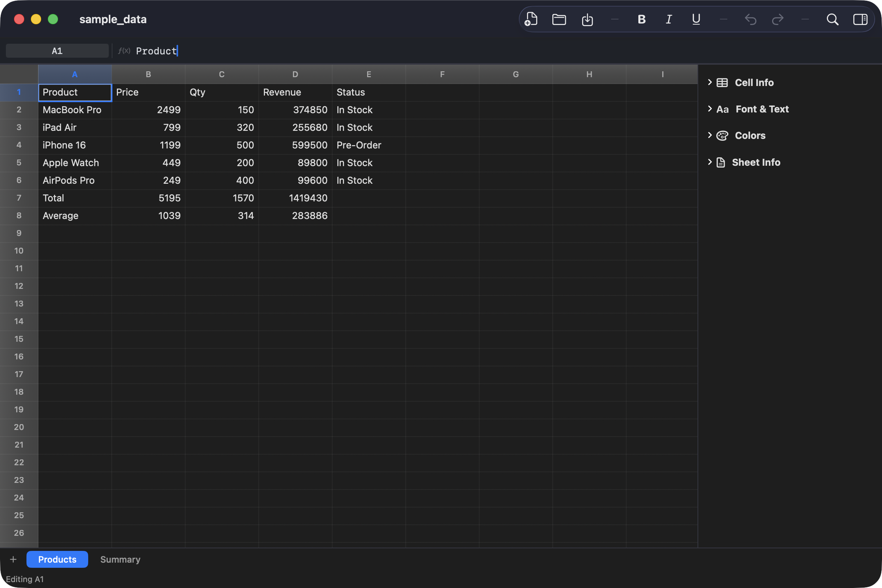Screen dimensions: 882x588
Task: Open the search tool
Action: [x=832, y=19]
